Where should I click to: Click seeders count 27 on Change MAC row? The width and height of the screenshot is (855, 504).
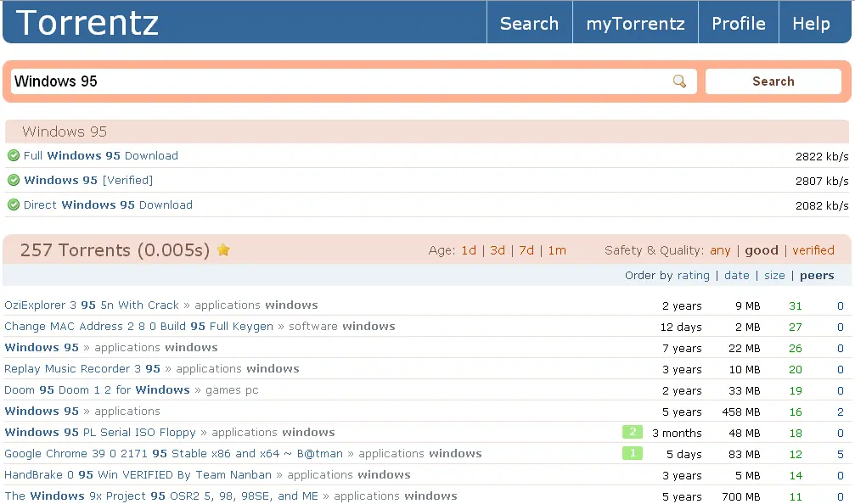click(796, 328)
